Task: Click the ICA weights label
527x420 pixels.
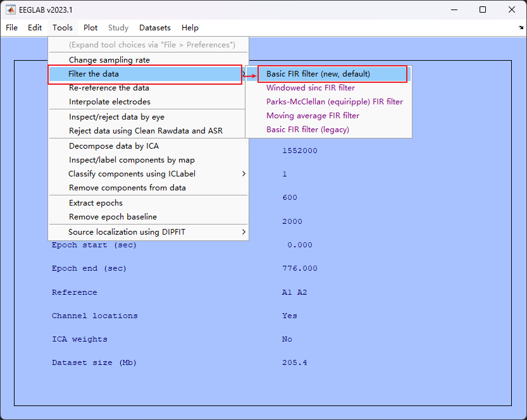Action: pos(80,340)
